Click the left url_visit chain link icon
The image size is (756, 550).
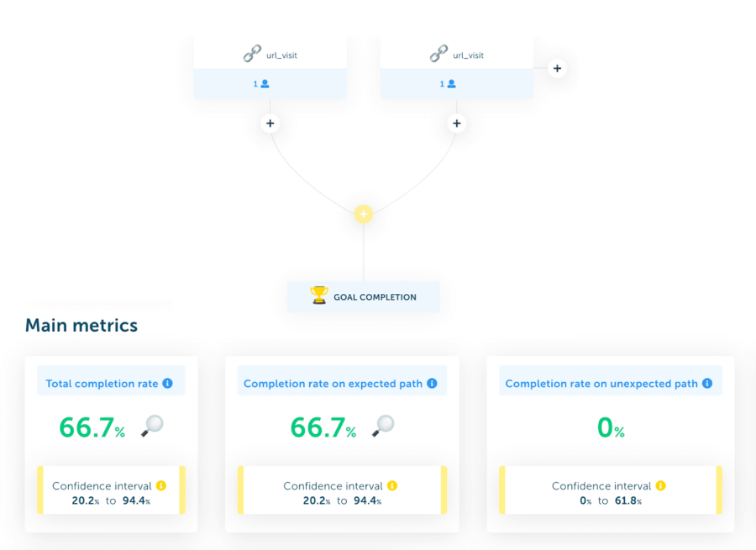point(252,54)
